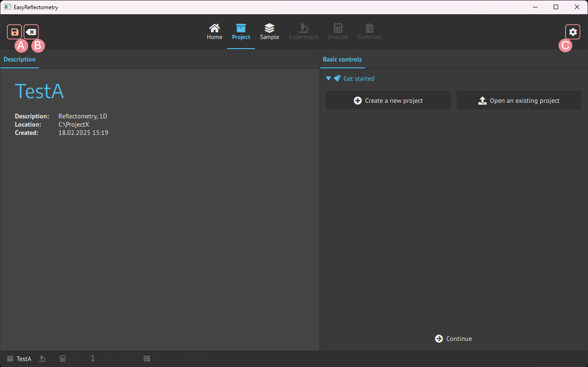
Task: Go to the Home page tab
Action: (x=214, y=32)
